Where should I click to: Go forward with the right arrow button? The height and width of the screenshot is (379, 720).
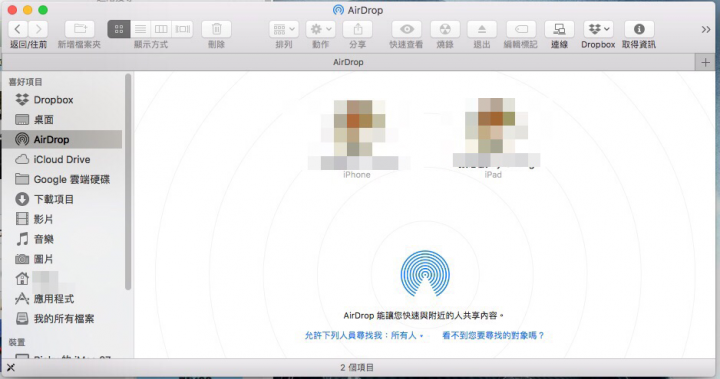(x=39, y=29)
